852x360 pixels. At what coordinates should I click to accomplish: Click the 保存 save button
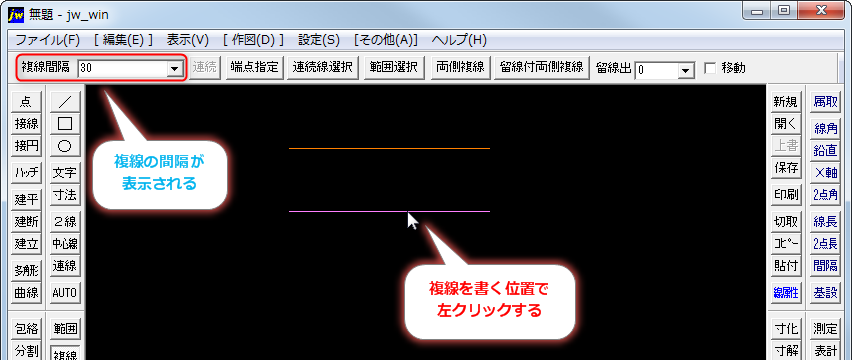click(786, 168)
